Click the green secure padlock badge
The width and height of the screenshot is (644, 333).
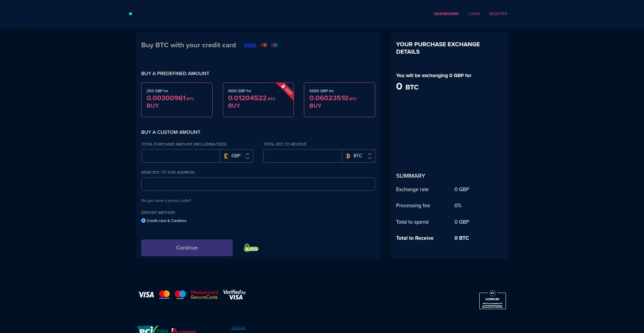pyautogui.click(x=251, y=248)
